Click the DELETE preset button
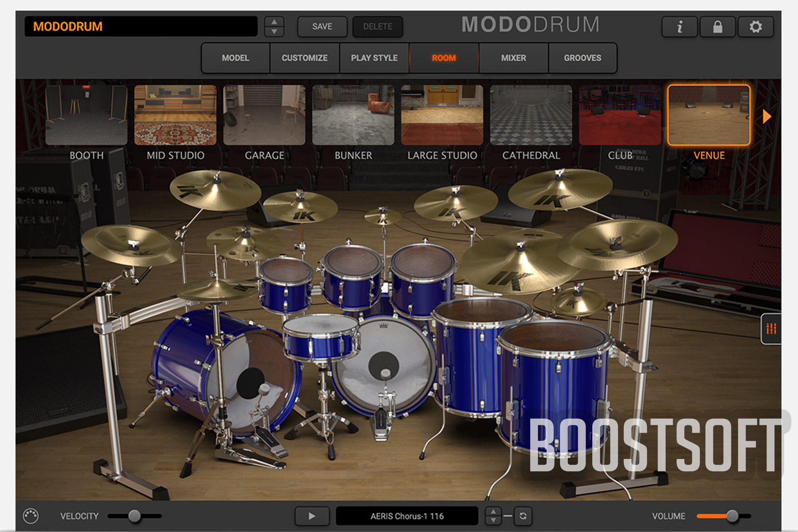This screenshot has height=532, width=798. click(x=377, y=27)
